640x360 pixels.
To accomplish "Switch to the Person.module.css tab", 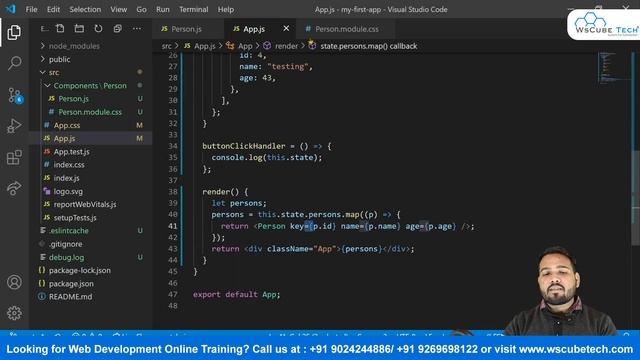I will point(346,29).
